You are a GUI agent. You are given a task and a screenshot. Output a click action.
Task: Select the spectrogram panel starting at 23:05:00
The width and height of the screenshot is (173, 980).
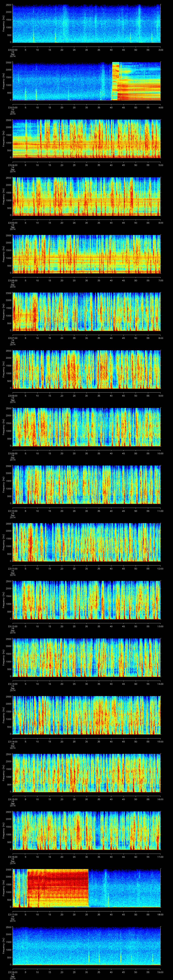pos(86,196)
